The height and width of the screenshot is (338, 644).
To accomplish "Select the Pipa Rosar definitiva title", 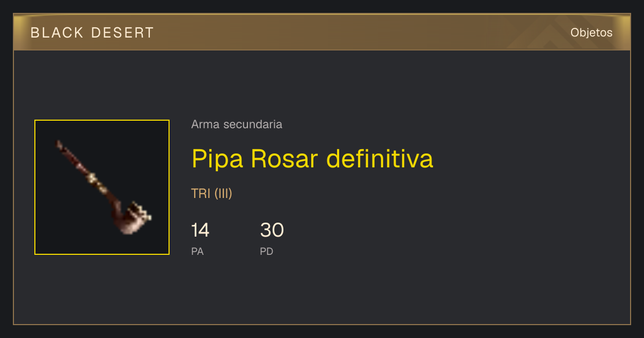I will tap(312, 159).
